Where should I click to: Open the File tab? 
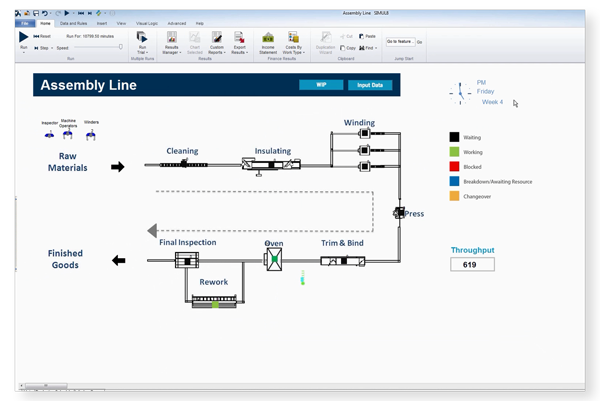(25, 23)
